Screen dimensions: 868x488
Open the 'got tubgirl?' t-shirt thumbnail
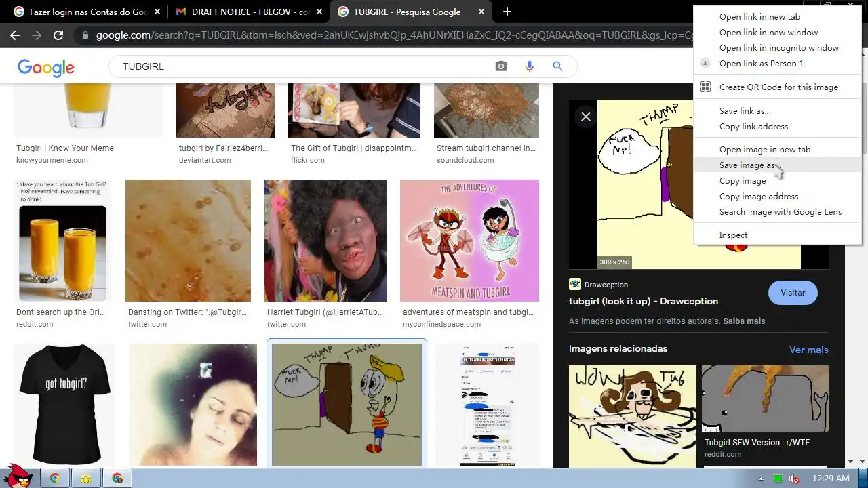pyautogui.click(x=64, y=405)
